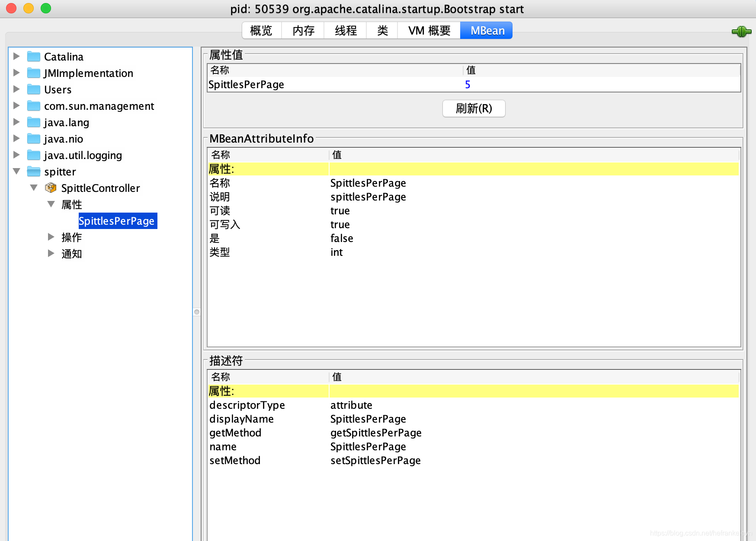
Task: Switch to the VM 概要 tab
Action: click(x=429, y=31)
